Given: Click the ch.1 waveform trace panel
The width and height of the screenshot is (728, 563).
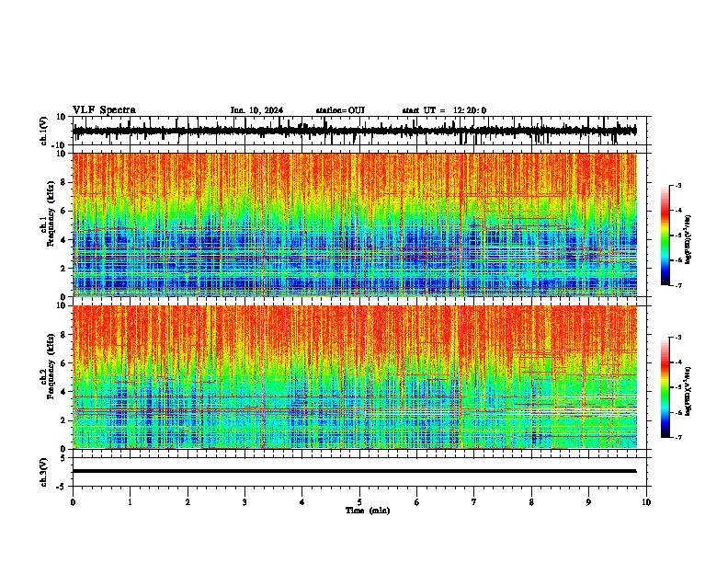Looking at the screenshot, I should click(361, 131).
